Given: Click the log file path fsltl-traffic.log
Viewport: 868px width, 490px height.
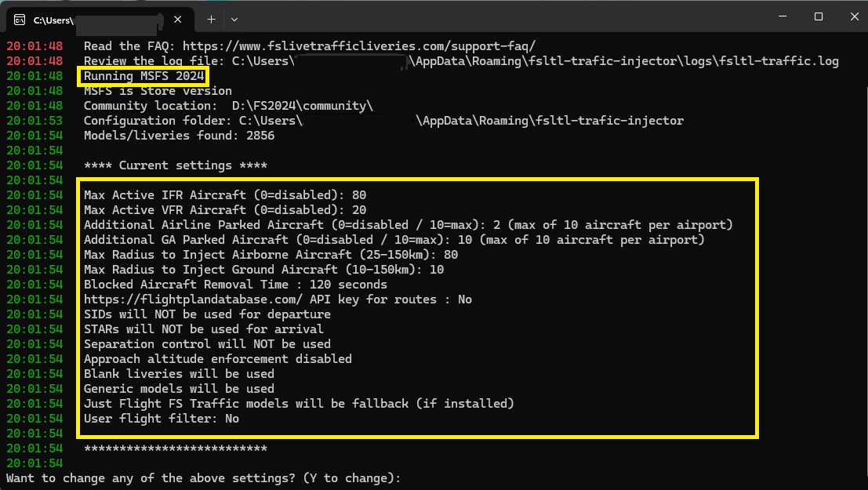Looking at the screenshot, I should point(536,61).
